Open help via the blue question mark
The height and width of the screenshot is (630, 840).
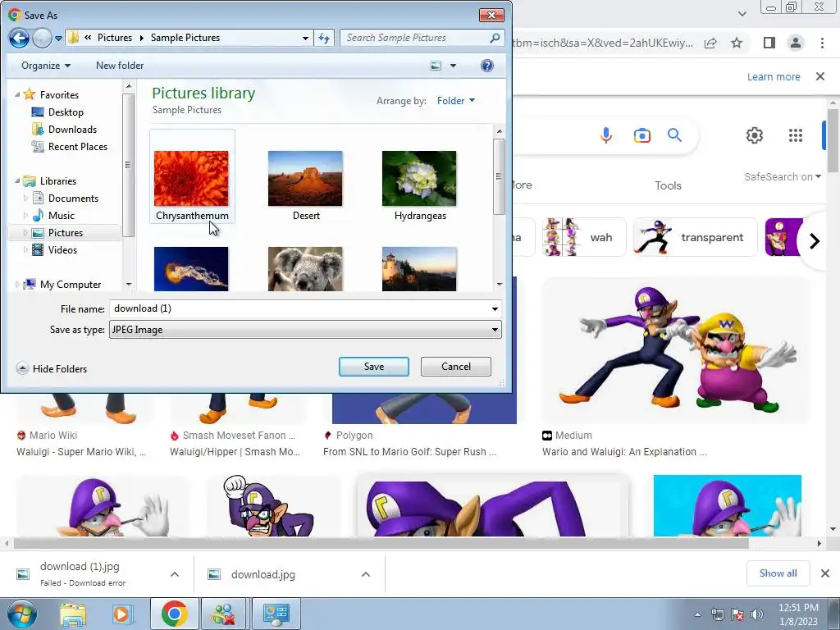[x=487, y=66]
